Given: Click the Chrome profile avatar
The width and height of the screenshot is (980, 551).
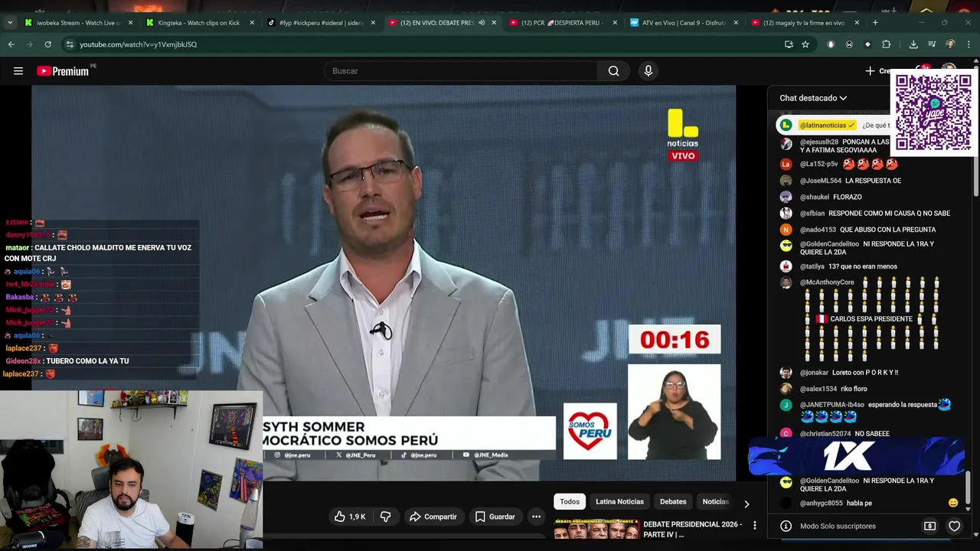Looking at the screenshot, I should pos(950,44).
